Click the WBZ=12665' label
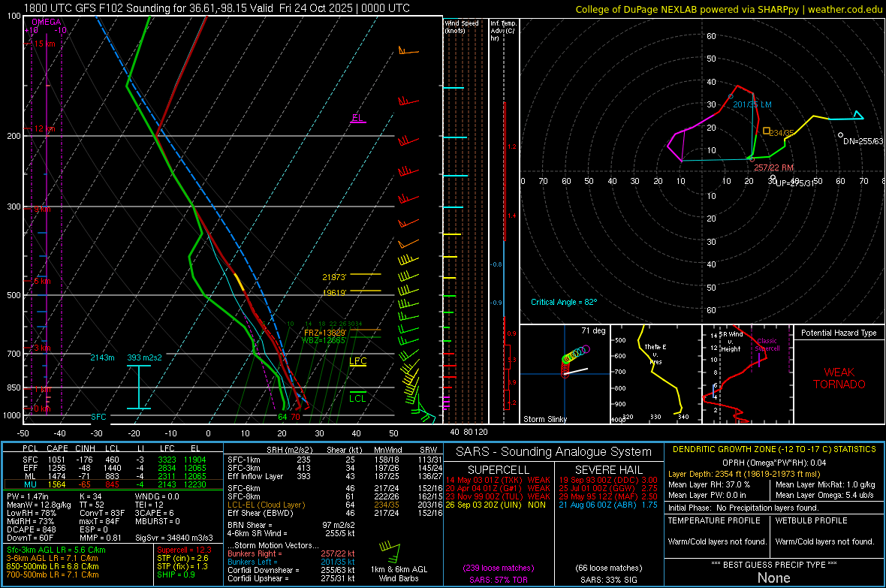This screenshot has width=886, height=588. pyautogui.click(x=324, y=340)
